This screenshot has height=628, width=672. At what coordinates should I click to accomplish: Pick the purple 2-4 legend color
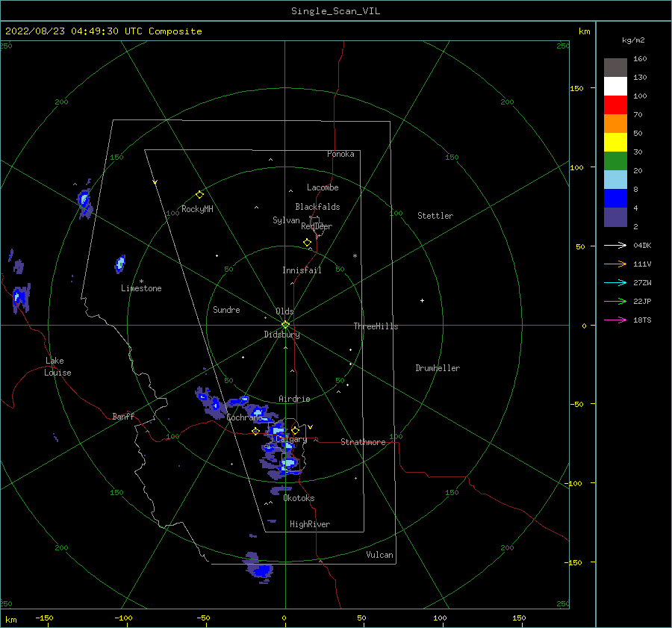[x=615, y=217]
